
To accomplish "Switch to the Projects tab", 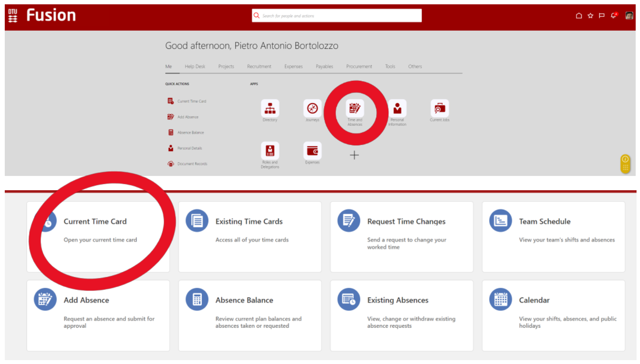I will coord(226,67).
